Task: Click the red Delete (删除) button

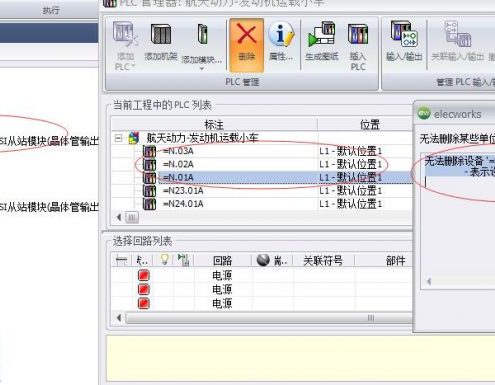Action: click(x=246, y=45)
